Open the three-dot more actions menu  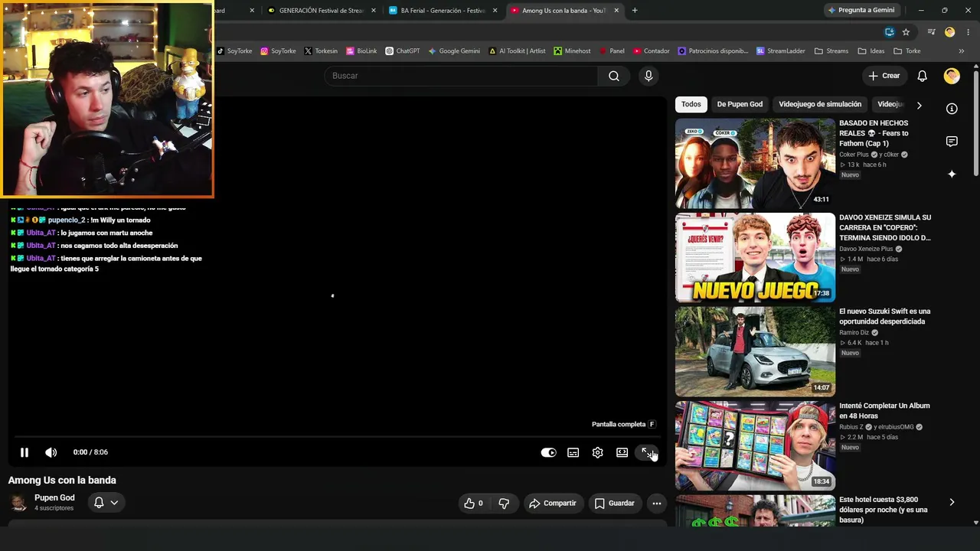[x=657, y=504]
